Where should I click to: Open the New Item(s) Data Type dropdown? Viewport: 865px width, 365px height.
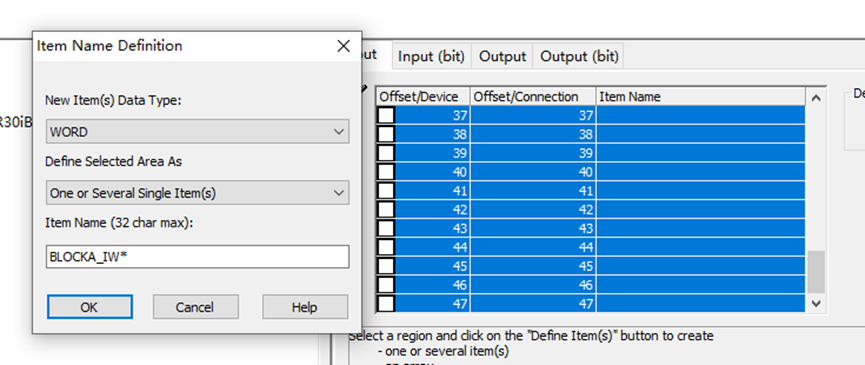pyautogui.click(x=197, y=132)
